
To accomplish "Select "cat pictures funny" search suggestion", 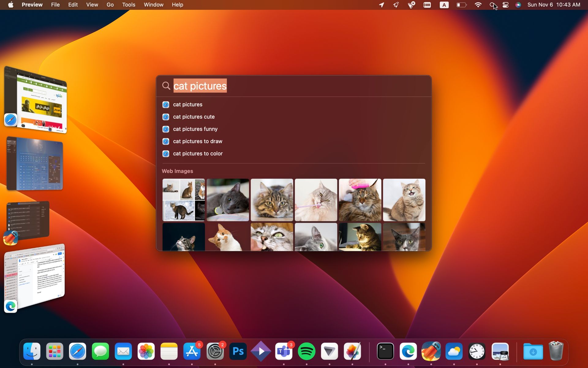I will click(x=195, y=129).
